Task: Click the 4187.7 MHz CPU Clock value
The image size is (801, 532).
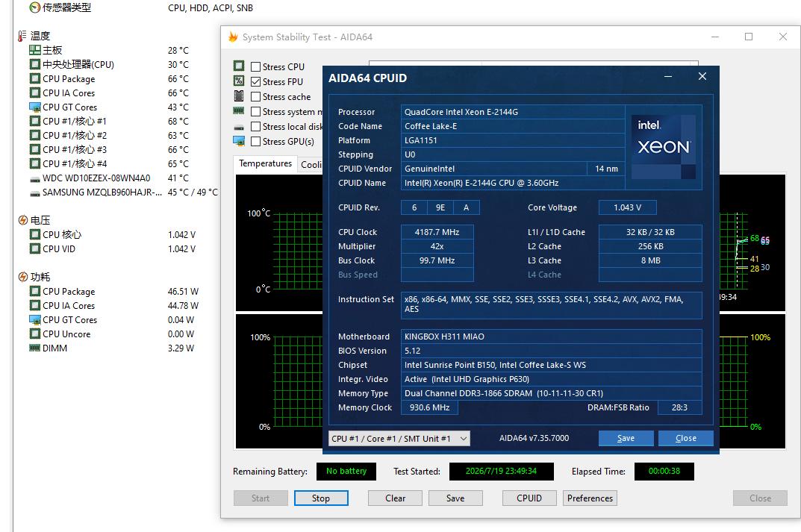Action: point(437,232)
